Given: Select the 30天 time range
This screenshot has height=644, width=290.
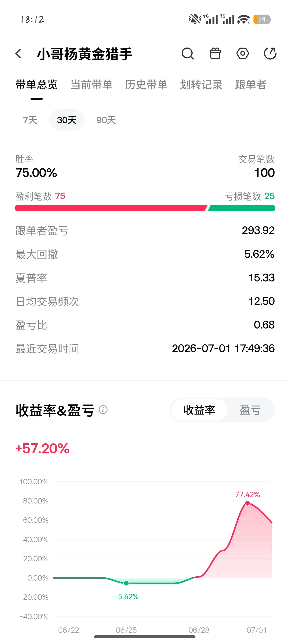Looking at the screenshot, I should tap(67, 120).
